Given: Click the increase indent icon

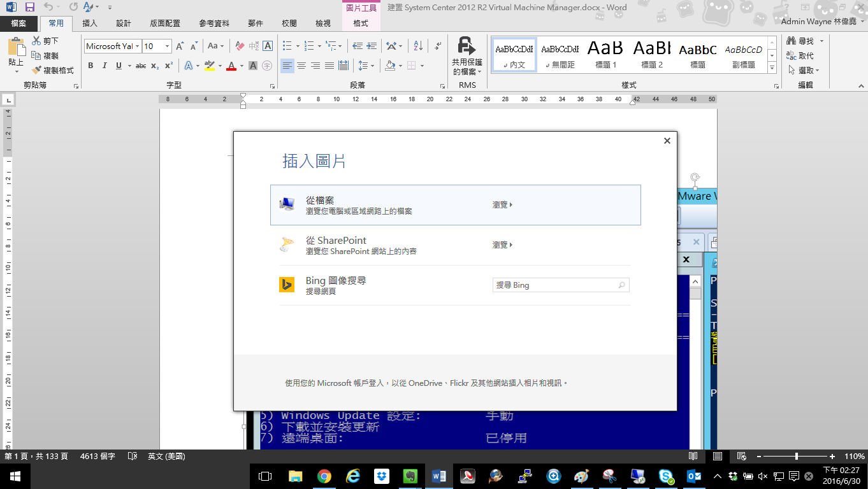Looking at the screenshot, I should click(x=373, y=46).
